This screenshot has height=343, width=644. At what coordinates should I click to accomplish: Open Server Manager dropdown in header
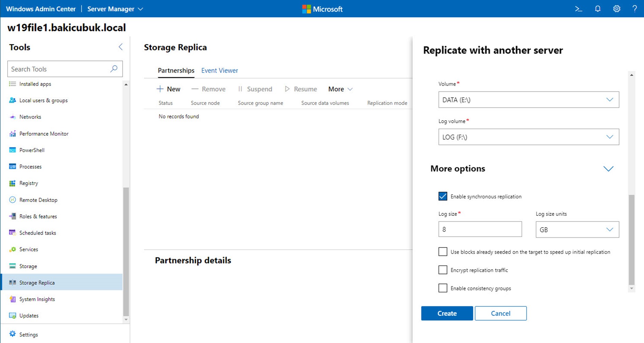pos(115,9)
